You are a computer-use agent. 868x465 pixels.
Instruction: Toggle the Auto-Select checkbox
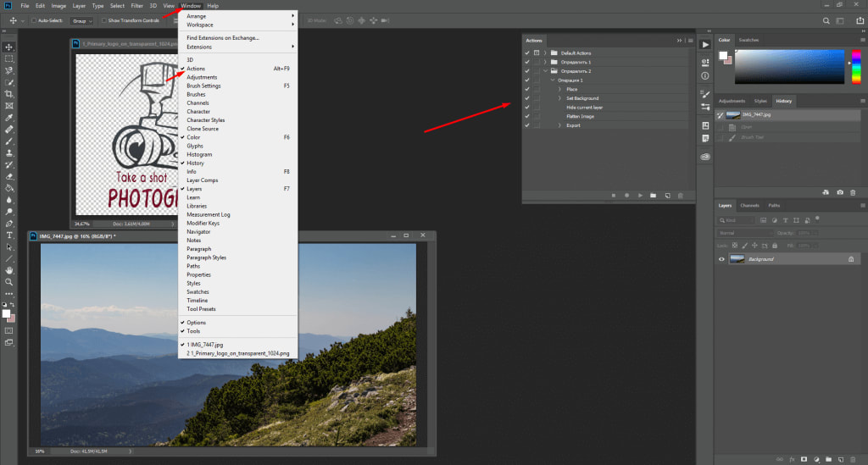pos(34,20)
